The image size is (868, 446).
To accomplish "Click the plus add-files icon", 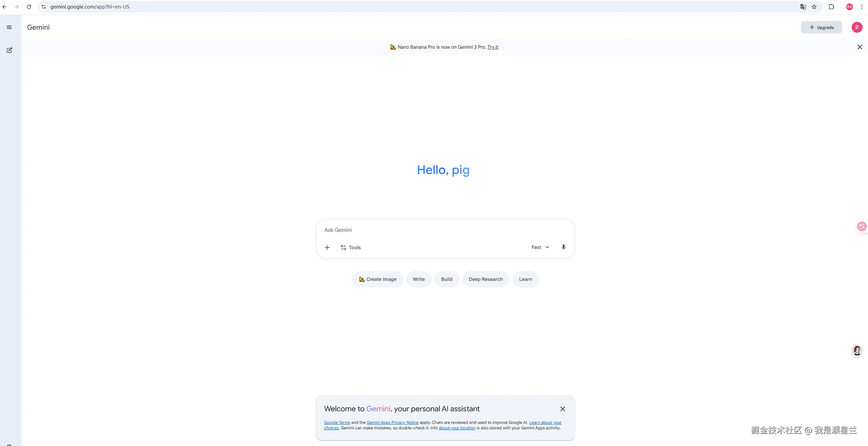I will tap(327, 248).
